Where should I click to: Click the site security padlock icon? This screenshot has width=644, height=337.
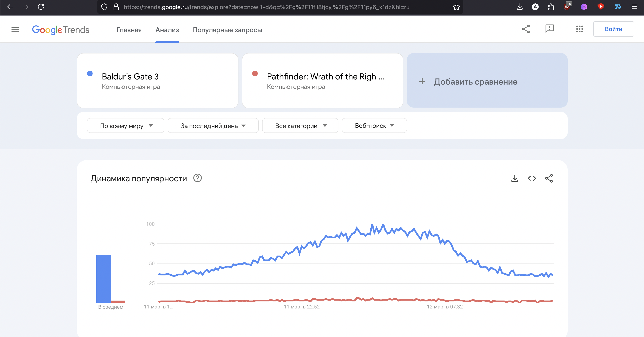(x=116, y=7)
